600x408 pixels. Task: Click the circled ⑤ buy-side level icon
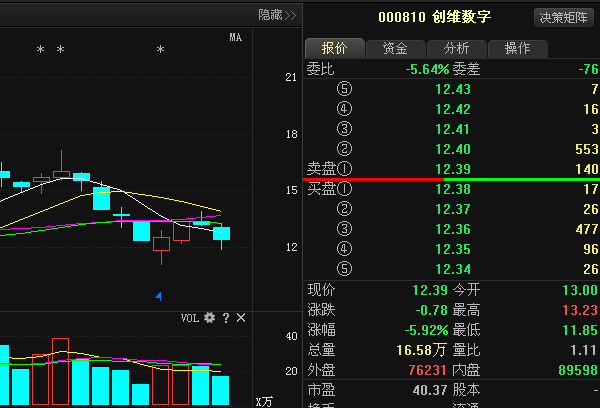coord(344,269)
